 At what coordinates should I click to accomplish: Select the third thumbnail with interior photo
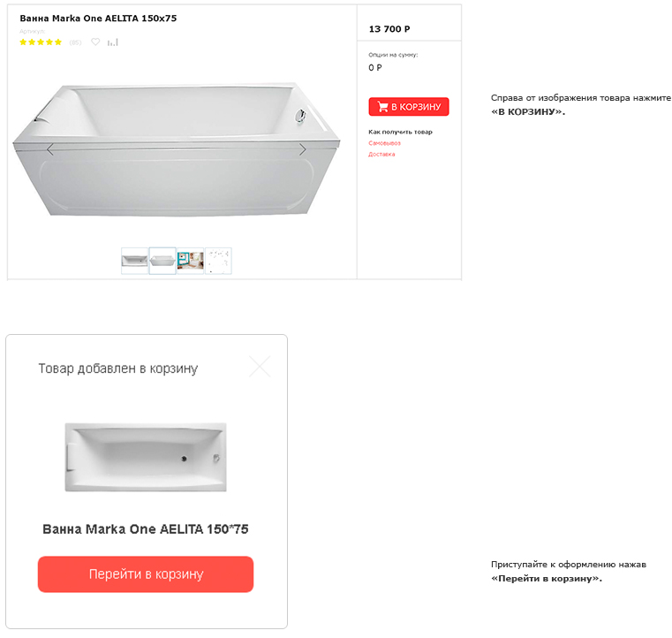click(191, 261)
